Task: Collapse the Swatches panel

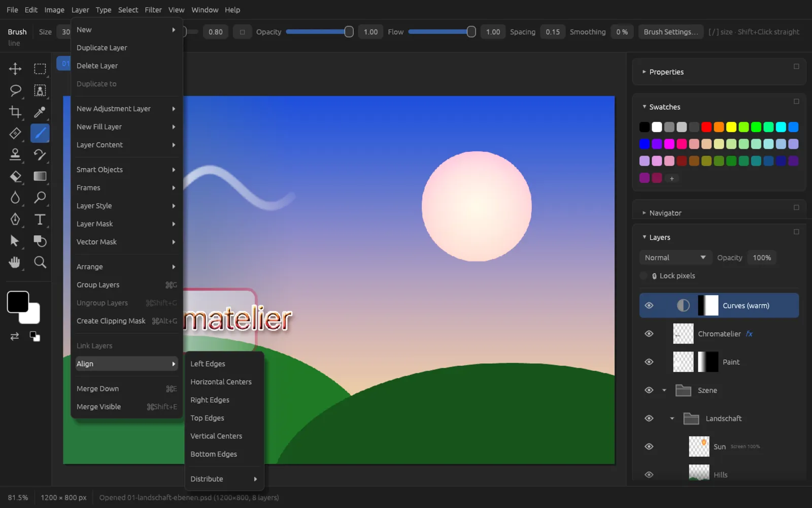Action: point(644,107)
